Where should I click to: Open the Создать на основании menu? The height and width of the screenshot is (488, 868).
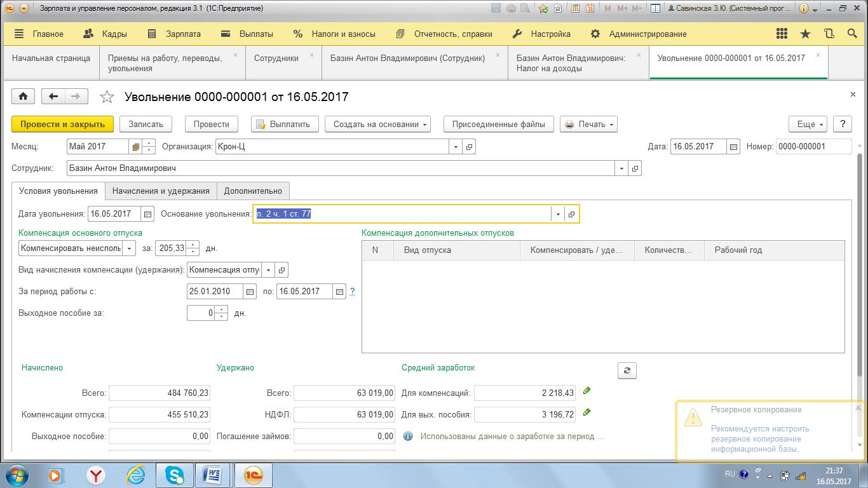coord(377,124)
